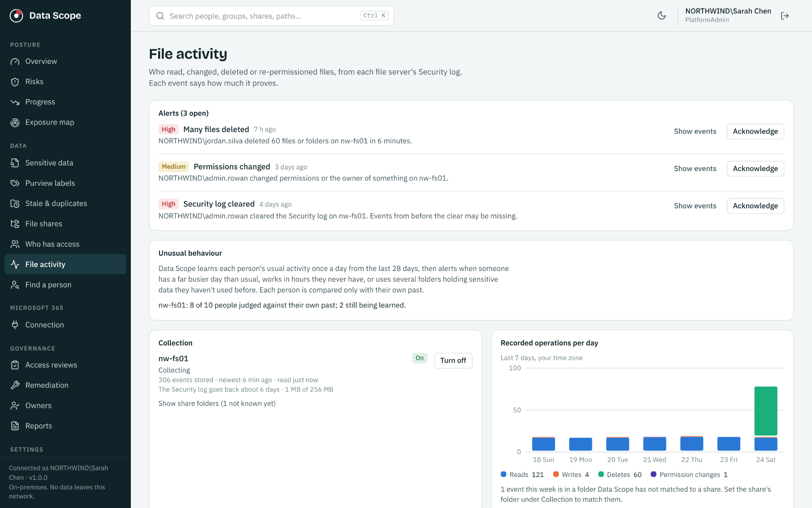Toggle dark mode with the moon icon
The width and height of the screenshot is (812, 508).
(662, 16)
